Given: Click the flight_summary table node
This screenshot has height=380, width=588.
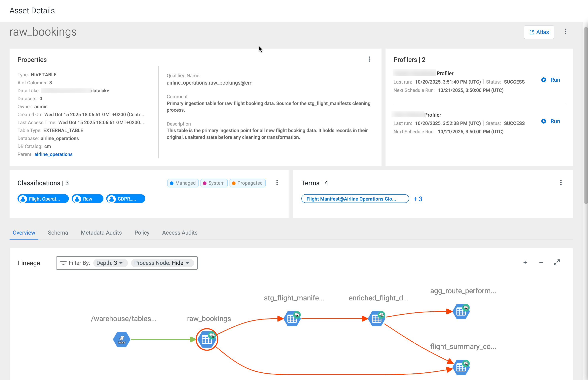Looking at the screenshot, I should (x=461, y=367).
